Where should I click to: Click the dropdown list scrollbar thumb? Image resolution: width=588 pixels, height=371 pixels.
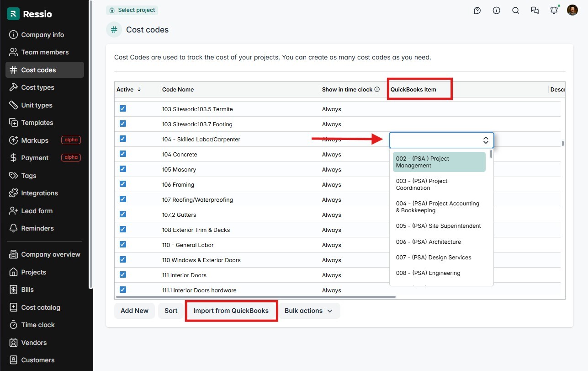coord(491,154)
